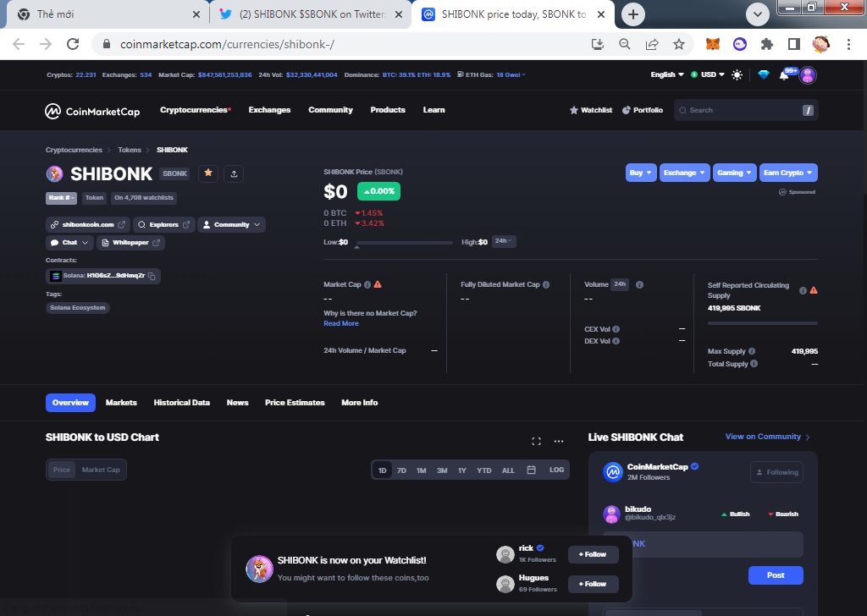
Task: Expand chart to fullscreen icon
Action: pyautogui.click(x=536, y=441)
